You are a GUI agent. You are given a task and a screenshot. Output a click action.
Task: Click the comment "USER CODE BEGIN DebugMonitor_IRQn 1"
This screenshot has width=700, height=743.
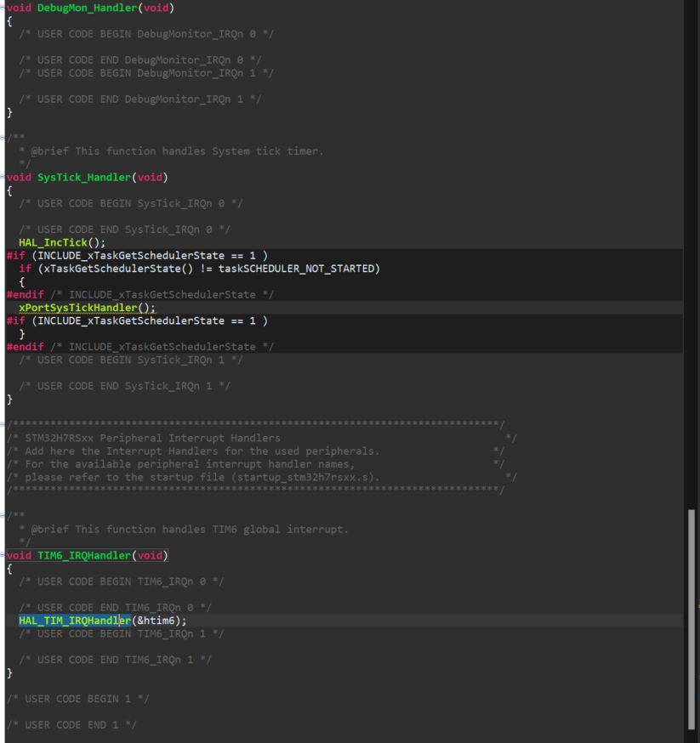pos(146,73)
